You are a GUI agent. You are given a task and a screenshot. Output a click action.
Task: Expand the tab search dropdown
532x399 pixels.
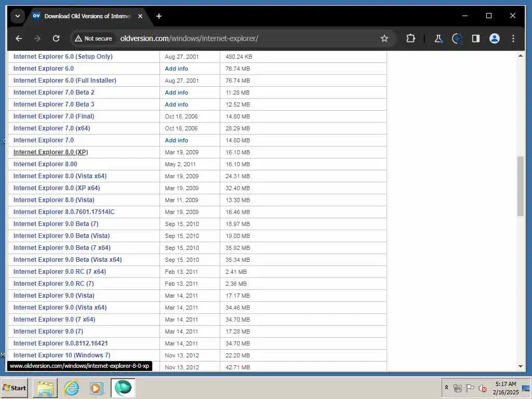click(x=17, y=16)
